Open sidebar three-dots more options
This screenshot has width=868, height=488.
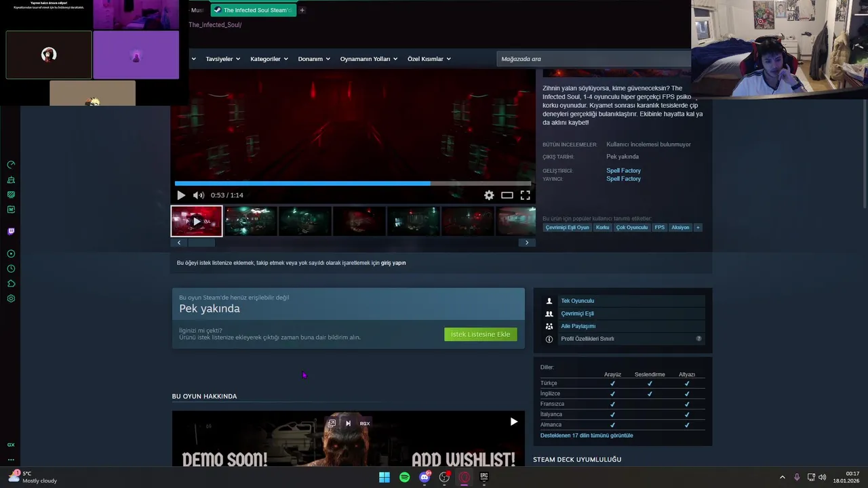coord(11,460)
